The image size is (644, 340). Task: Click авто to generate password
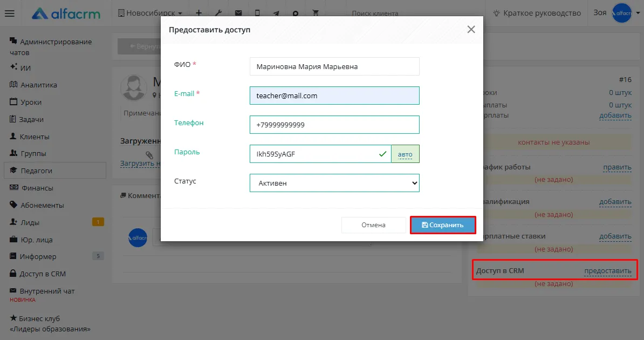pyautogui.click(x=405, y=154)
